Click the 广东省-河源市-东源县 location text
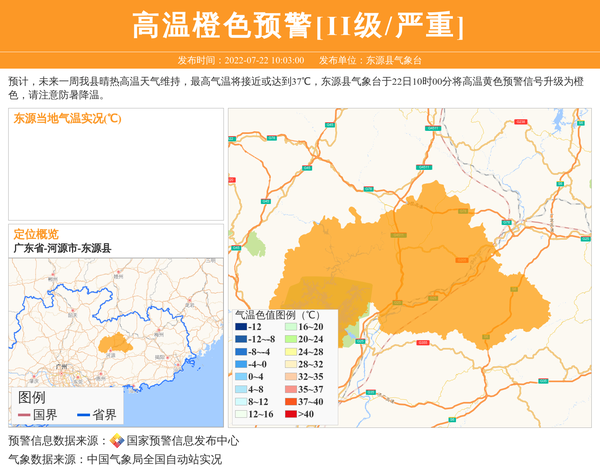The image size is (600, 471). (62, 247)
